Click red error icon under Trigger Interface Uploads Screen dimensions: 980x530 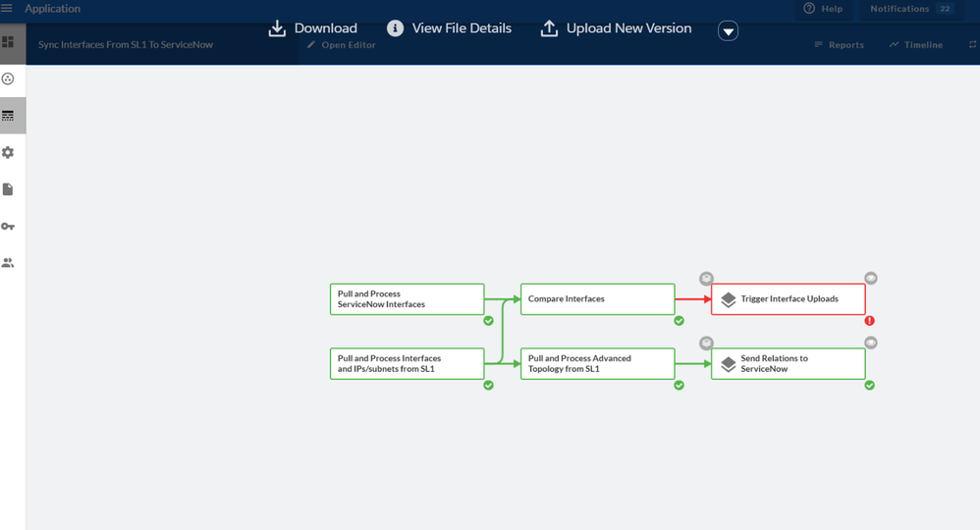(869, 321)
